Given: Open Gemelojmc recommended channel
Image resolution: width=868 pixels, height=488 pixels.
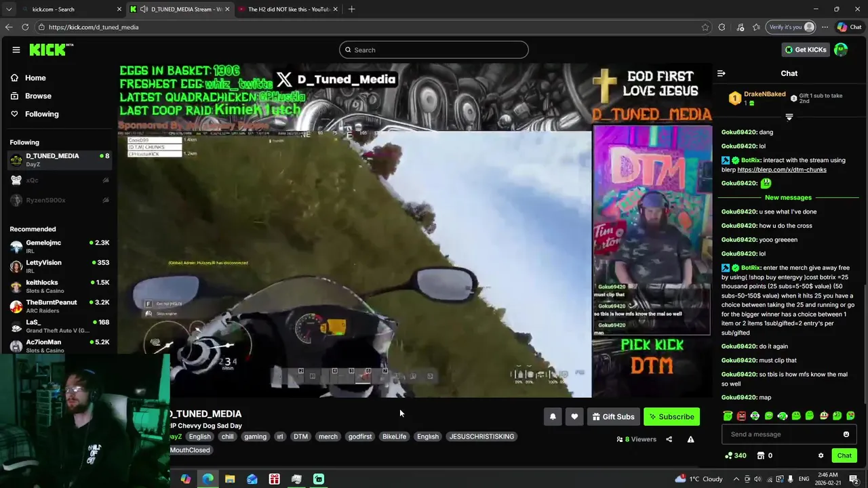Looking at the screenshot, I should tap(60, 247).
